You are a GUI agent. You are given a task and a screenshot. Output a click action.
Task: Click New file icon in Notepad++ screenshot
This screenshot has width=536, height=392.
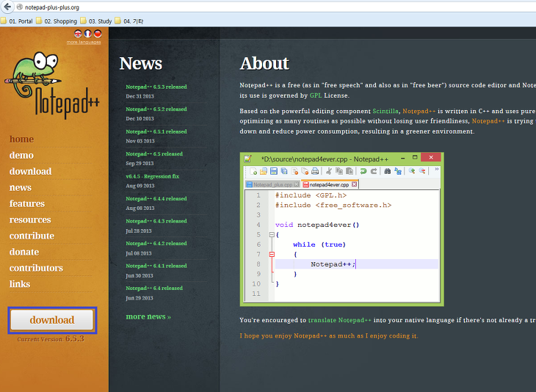(x=253, y=171)
